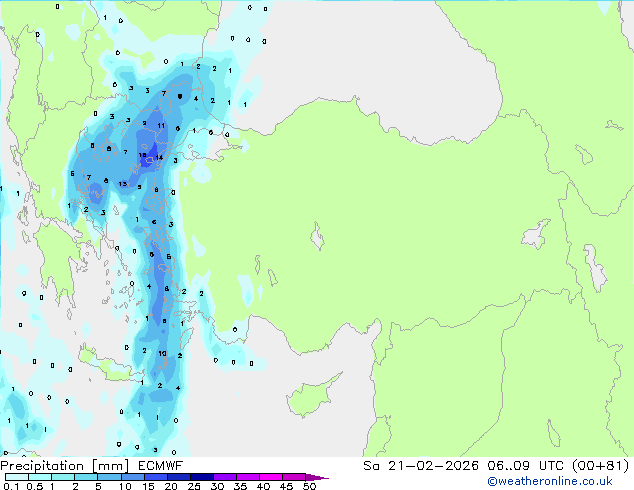Pick the violet legend swatch, 30–35 mm
634x490 pixels.
[225, 477]
